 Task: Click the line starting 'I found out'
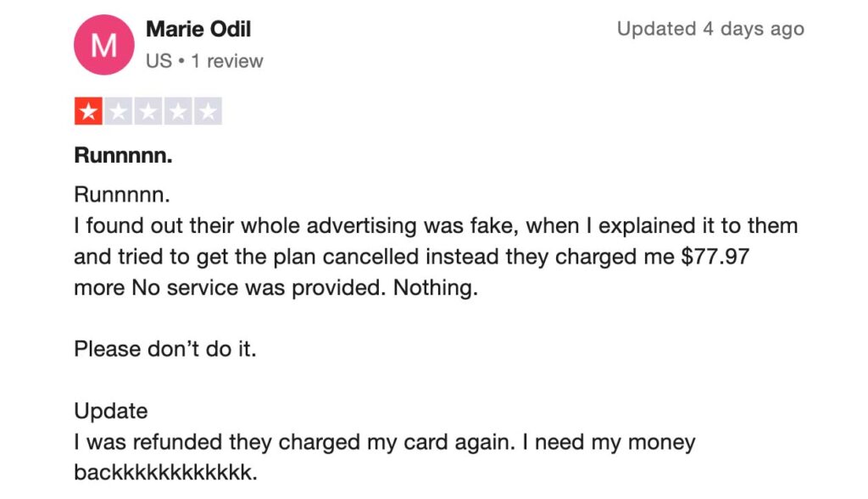tap(437, 225)
